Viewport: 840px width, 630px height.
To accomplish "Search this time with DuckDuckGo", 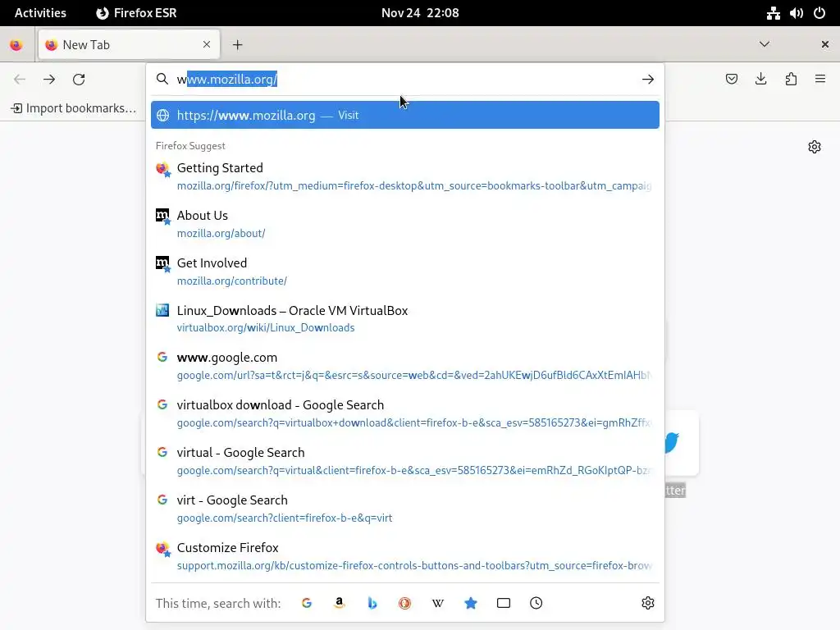I will [x=405, y=603].
